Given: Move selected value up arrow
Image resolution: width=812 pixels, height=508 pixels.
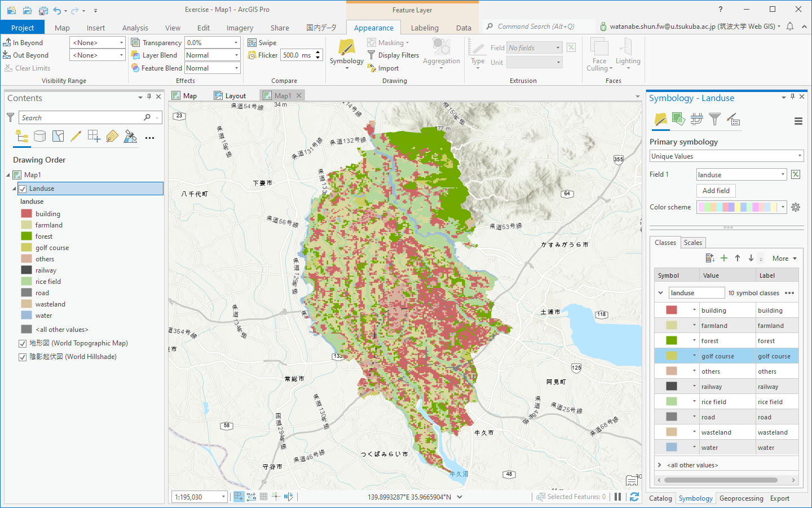Looking at the screenshot, I should [738, 258].
